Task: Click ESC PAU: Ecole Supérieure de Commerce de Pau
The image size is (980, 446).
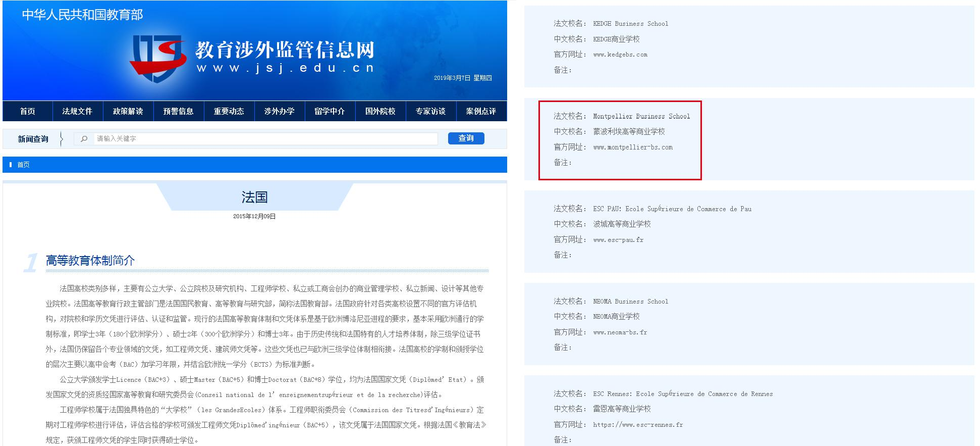Action: coord(672,209)
